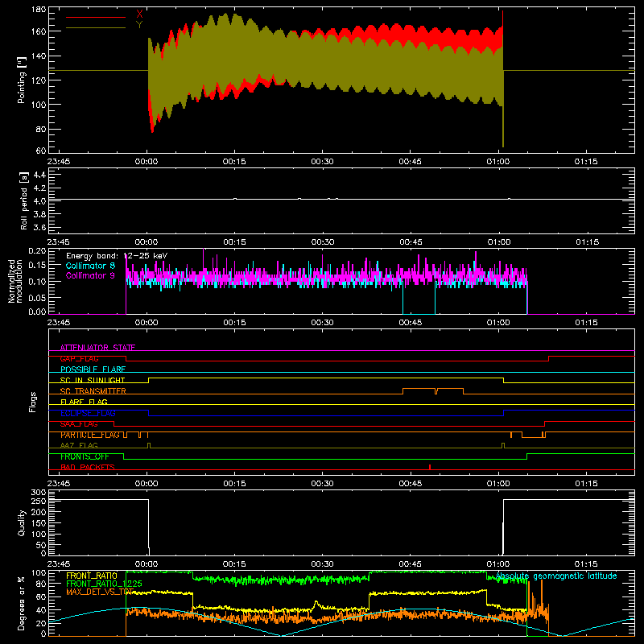The width and height of the screenshot is (644, 644).
Task: Click the Collimator 9 legend entry
Action: click(x=90, y=275)
